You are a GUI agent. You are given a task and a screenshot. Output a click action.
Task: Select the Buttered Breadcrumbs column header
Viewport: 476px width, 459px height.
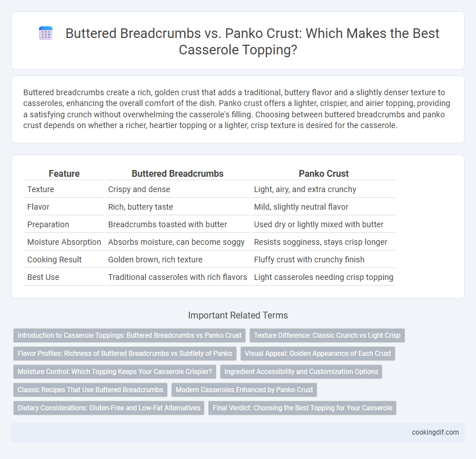coord(177,173)
